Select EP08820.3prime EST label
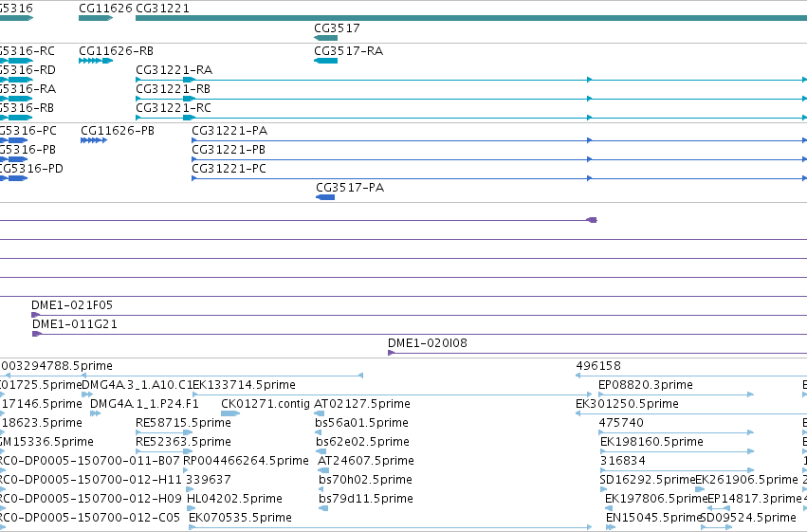 coord(646,385)
